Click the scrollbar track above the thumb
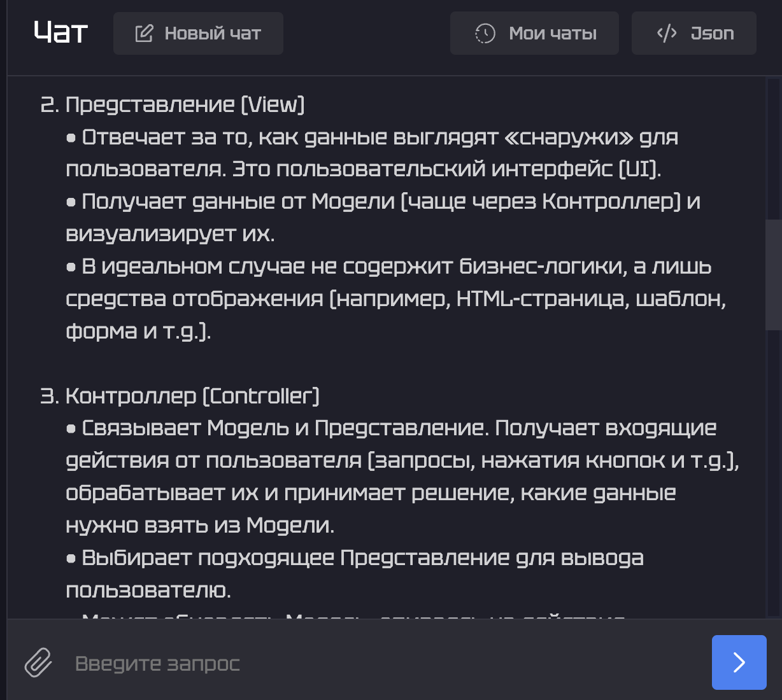782x700 pixels. click(x=773, y=146)
